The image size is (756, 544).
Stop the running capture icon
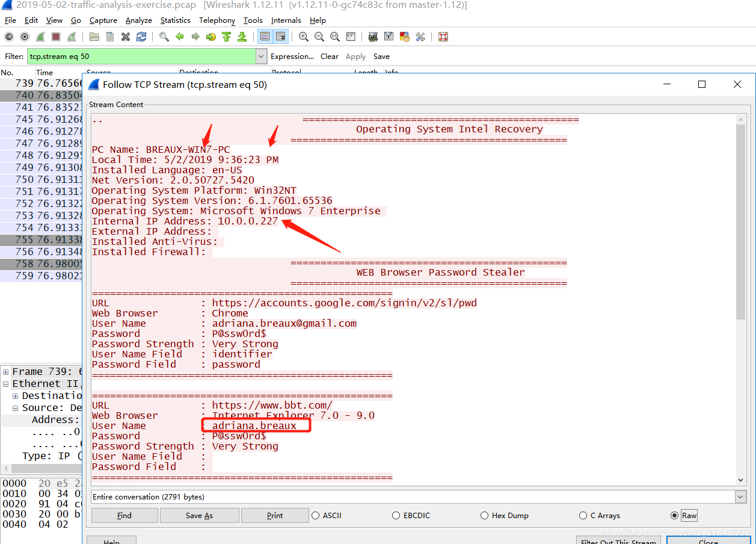56,37
